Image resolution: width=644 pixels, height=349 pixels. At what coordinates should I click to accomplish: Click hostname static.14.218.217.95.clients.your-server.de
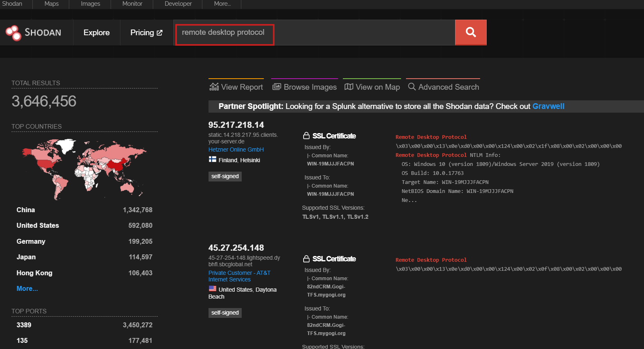[243, 138]
